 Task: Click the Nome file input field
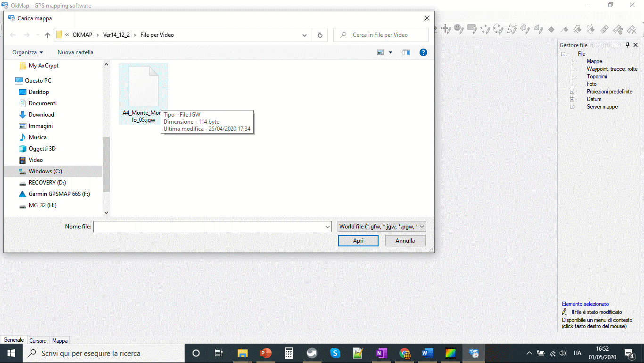point(209,227)
